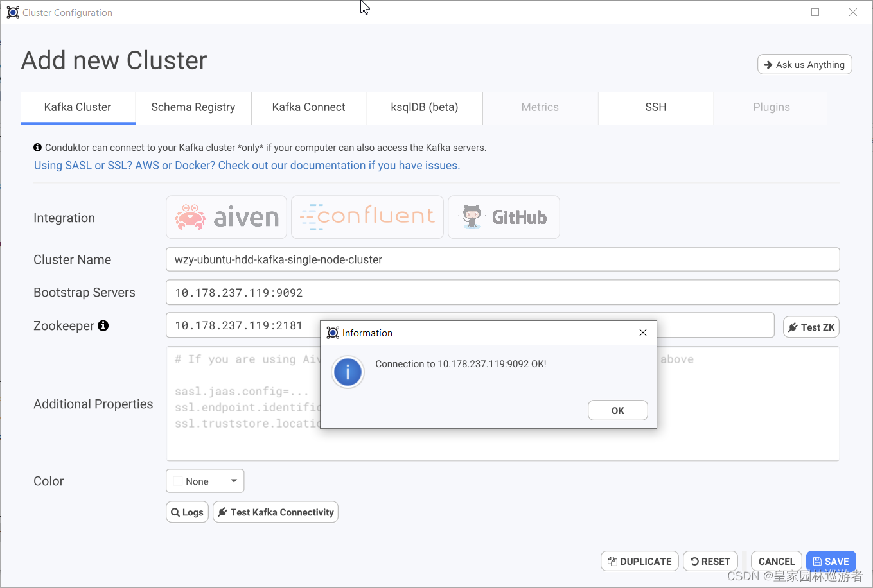This screenshot has height=588, width=873.
Task: Click the blue information icon in dialog
Action: [348, 372]
